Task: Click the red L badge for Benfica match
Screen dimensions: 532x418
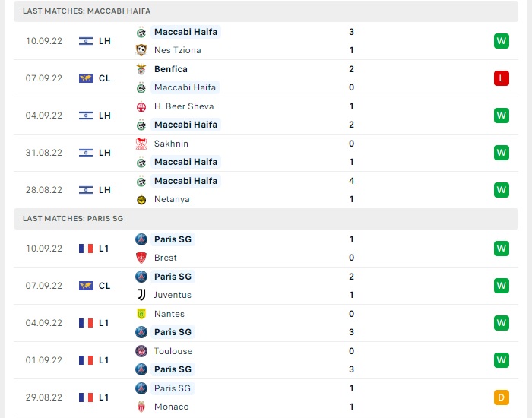Action: (x=502, y=78)
